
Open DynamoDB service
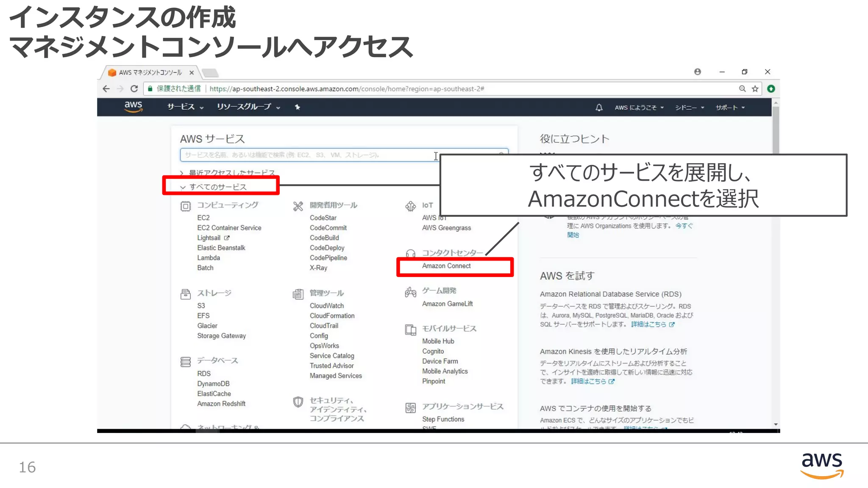(x=213, y=384)
